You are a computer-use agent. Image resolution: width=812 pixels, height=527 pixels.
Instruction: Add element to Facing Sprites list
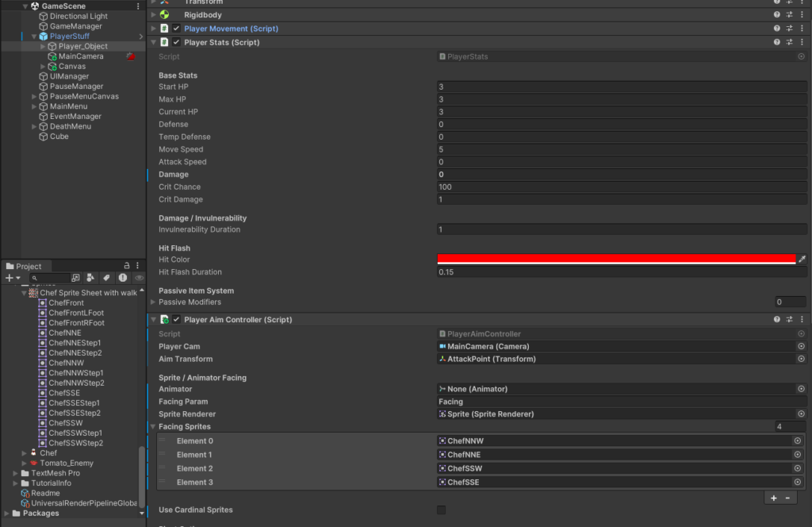[x=773, y=498]
